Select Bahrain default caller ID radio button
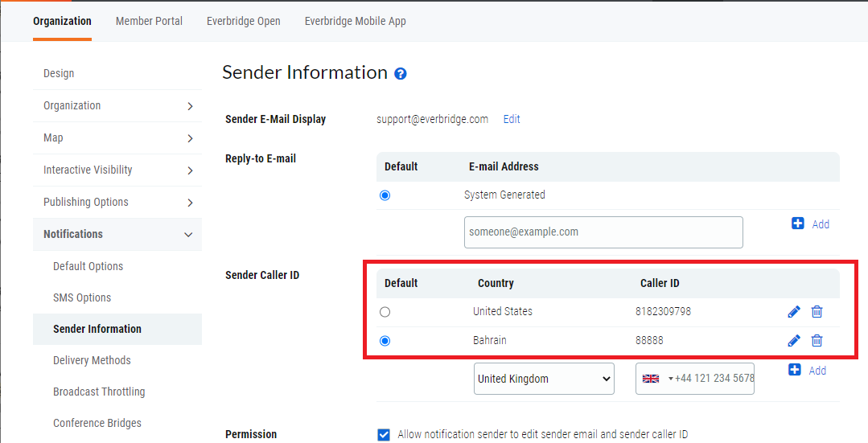This screenshot has height=443, width=868. (x=385, y=341)
